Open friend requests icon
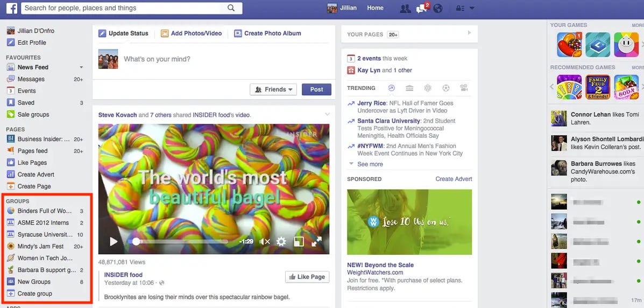The height and width of the screenshot is (308, 644). tap(405, 8)
